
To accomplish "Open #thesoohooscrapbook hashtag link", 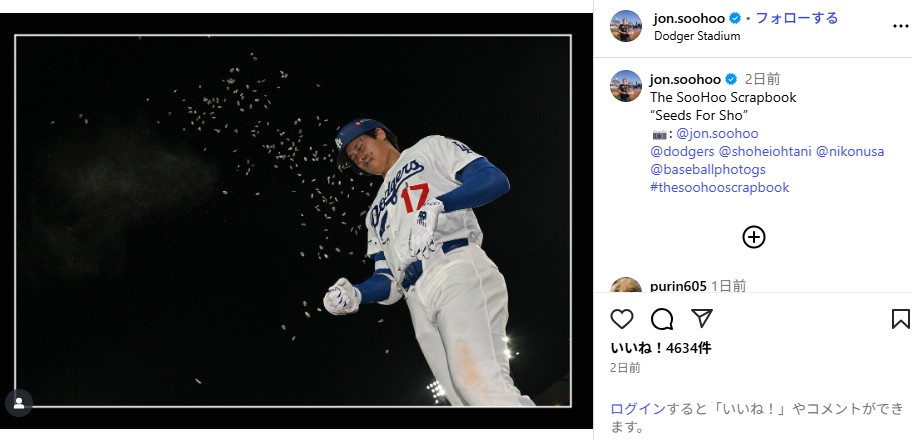I will pyautogui.click(x=719, y=187).
